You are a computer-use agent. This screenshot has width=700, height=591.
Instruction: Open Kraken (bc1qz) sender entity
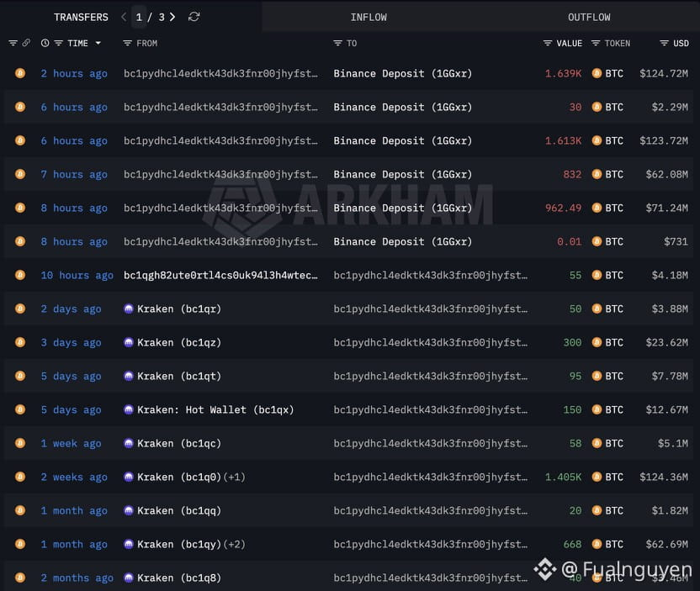click(x=179, y=342)
